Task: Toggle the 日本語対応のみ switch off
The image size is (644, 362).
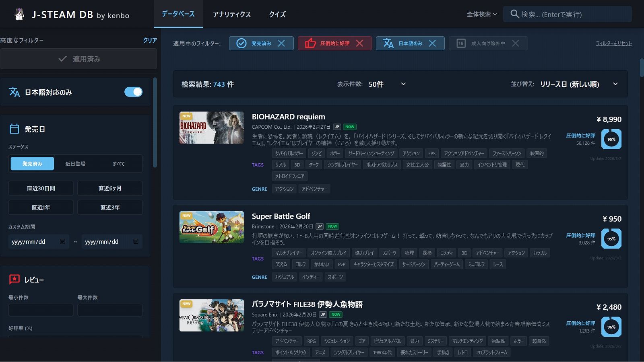Action: (x=133, y=92)
